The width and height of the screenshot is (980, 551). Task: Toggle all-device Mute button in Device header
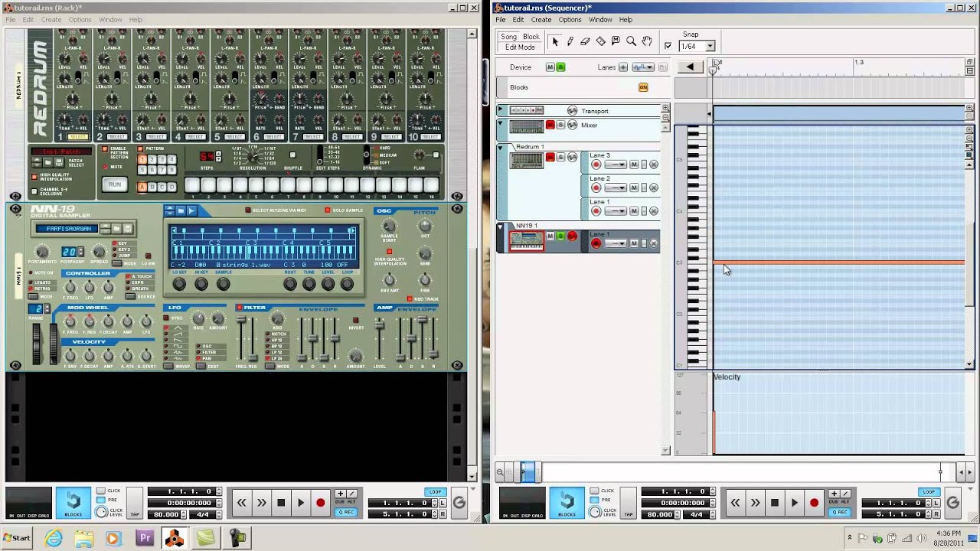click(x=550, y=67)
